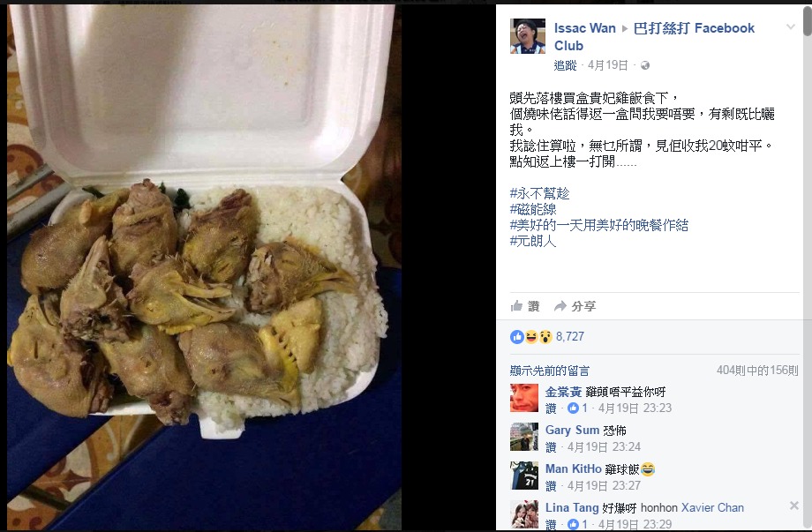Click the sidebar scrollbar thumb

tap(808, 19)
